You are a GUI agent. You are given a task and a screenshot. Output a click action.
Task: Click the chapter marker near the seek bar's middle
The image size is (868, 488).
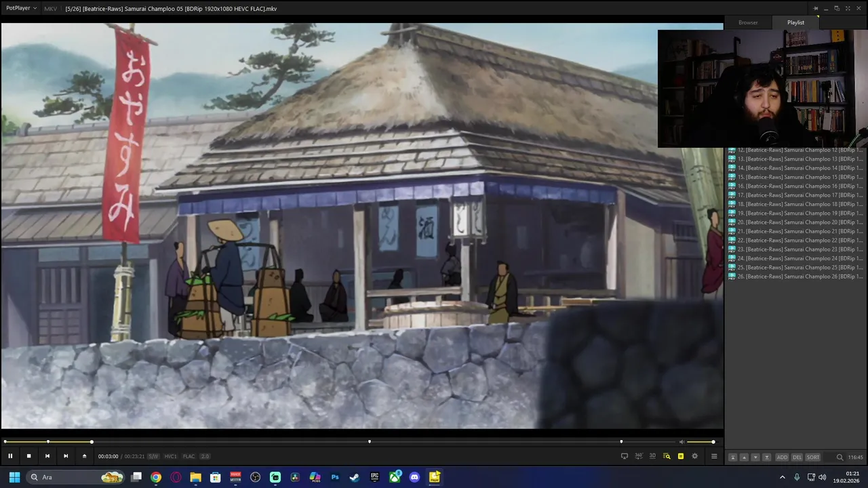pyautogui.click(x=369, y=442)
